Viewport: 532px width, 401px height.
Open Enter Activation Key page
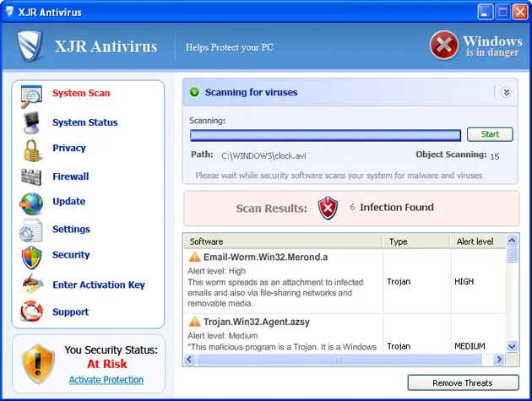tap(99, 284)
